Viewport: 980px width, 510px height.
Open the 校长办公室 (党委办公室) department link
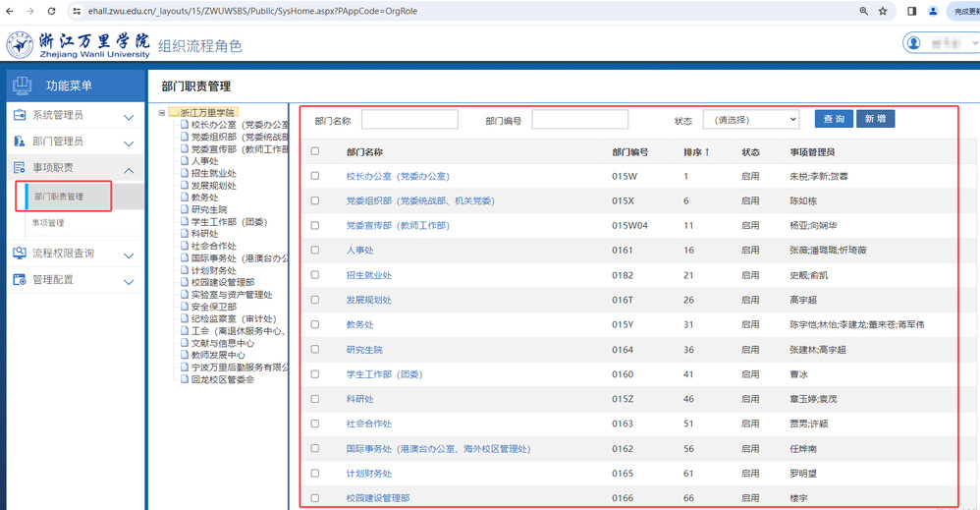pos(397,177)
